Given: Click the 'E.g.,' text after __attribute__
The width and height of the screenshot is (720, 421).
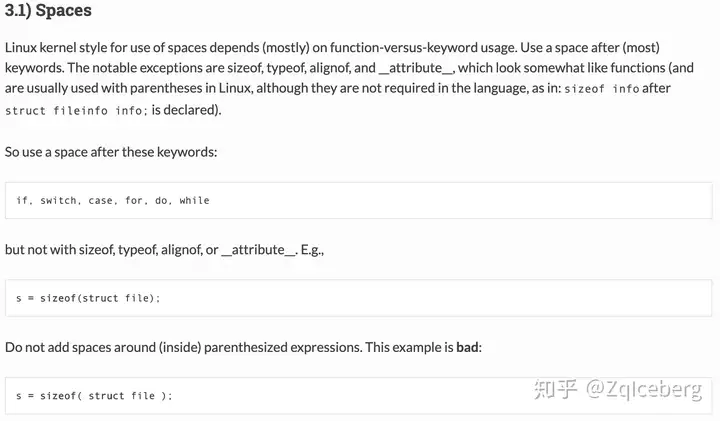Looking at the screenshot, I should coord(312,250).
